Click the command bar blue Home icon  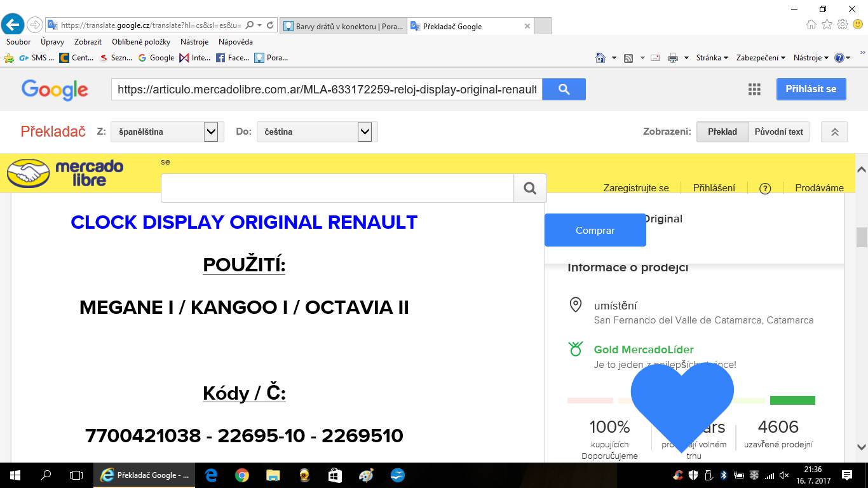pyautogui.click(x=600, y=58)
